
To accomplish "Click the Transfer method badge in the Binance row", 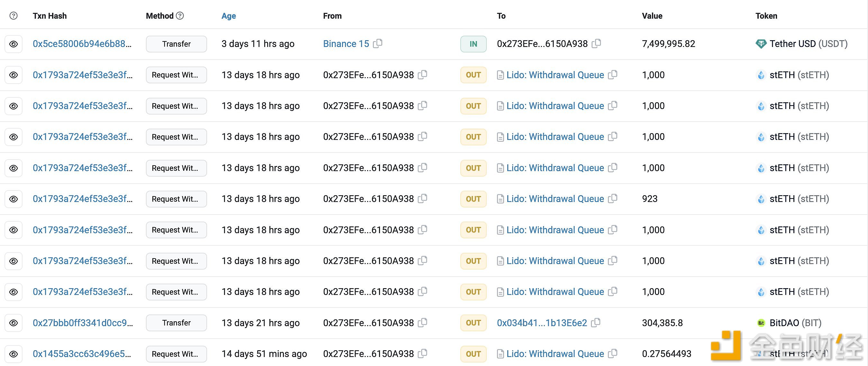I will click(x=176, y=44).
